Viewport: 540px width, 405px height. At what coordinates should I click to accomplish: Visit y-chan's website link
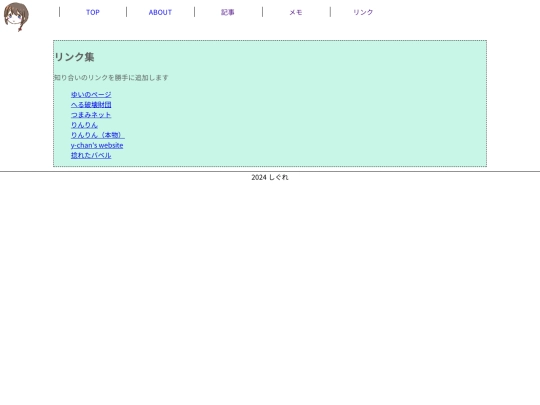tap(97, 145)
